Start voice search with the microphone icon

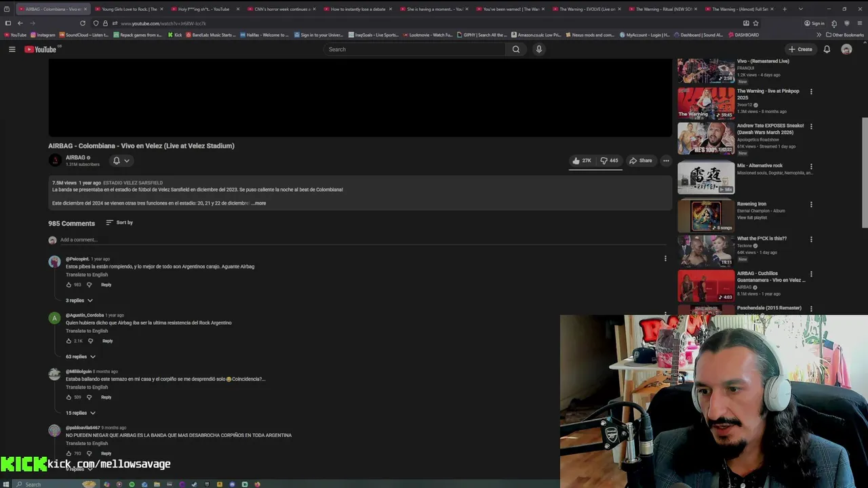pyautogui.click(x=539, y=49)
